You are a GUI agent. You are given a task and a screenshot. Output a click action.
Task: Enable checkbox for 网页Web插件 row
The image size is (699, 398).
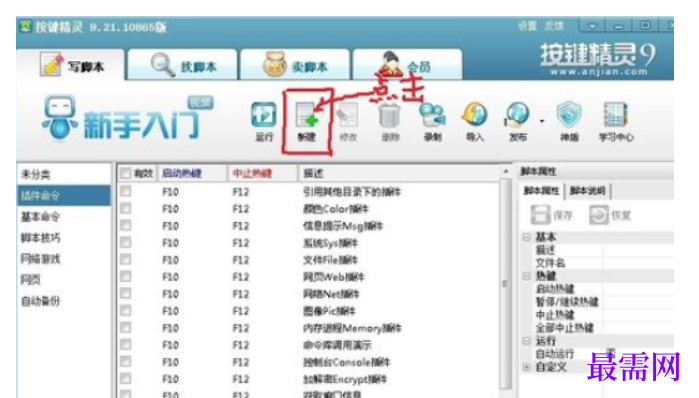click(x=126, y=276)
